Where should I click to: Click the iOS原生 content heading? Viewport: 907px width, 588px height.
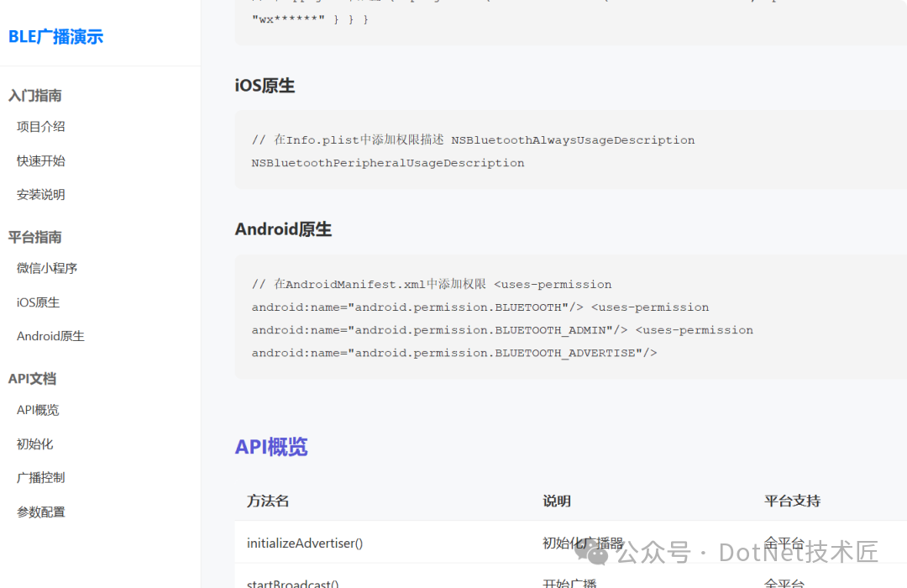pos(265,85)
